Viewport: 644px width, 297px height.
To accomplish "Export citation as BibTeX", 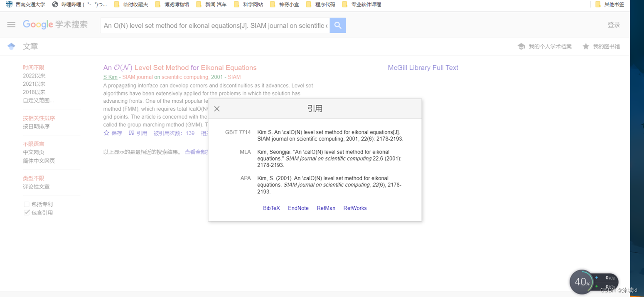I will 271,208.
